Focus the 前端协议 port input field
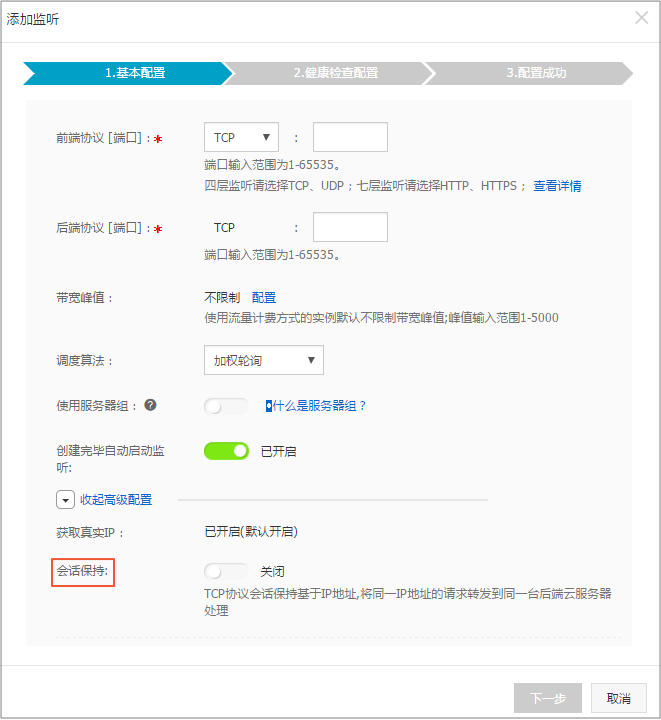The width and height of the screenshot is (661, 720). [x=350, y=138]
